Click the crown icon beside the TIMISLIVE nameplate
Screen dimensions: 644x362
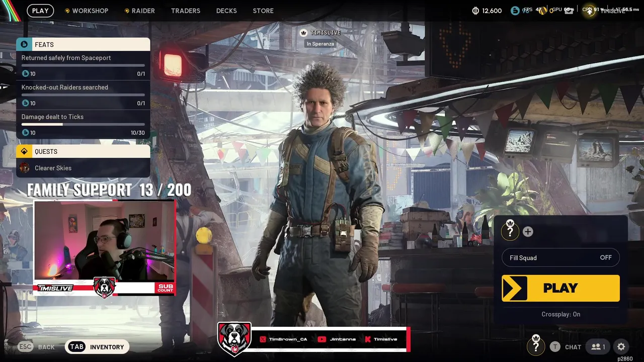[303, 33]
